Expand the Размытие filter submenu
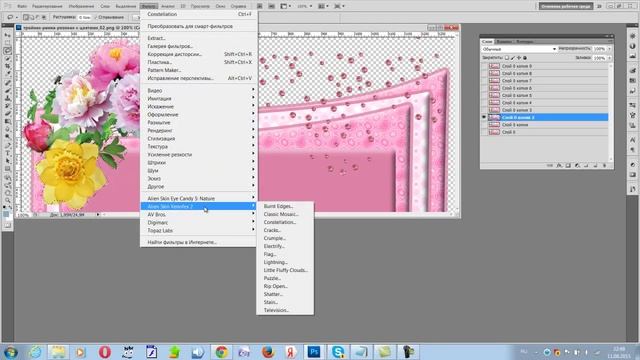Viewport: 640px width, 360px height. click(x=199, y=122)
